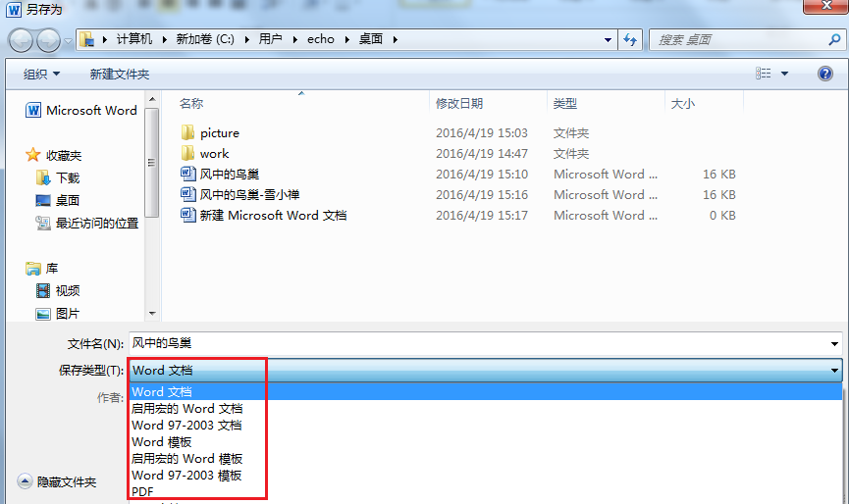849x504 pixels.
Task: Click 新加卷 (C:) in address breadcrumb
Action: click(205, 39)
